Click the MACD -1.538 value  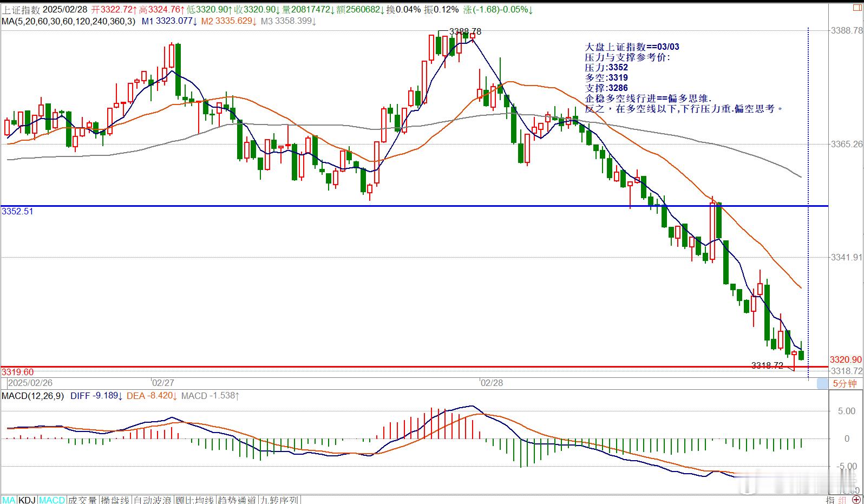(x=211, y=396)
